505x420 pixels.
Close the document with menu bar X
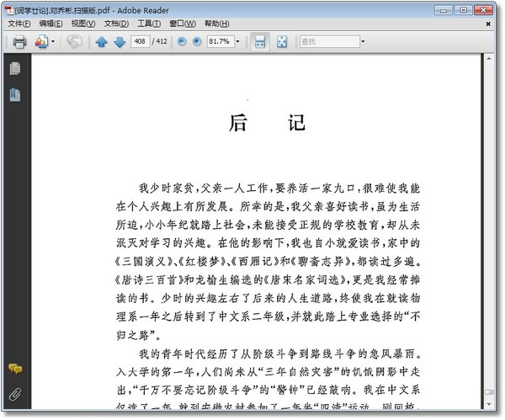point(488,24)
